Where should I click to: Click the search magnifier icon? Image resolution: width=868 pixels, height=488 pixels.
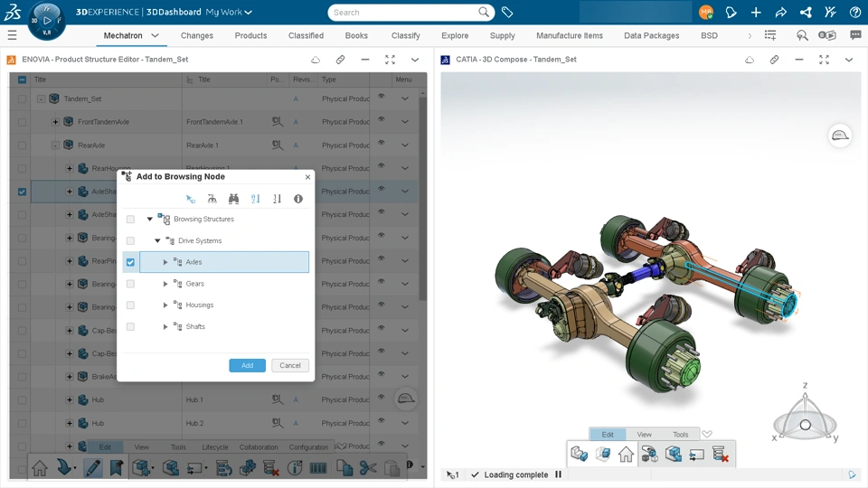coord(484,12)
